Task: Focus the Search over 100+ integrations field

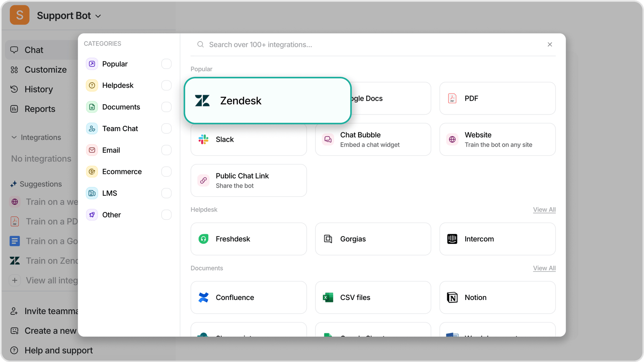Action: [x=369, y=45]
